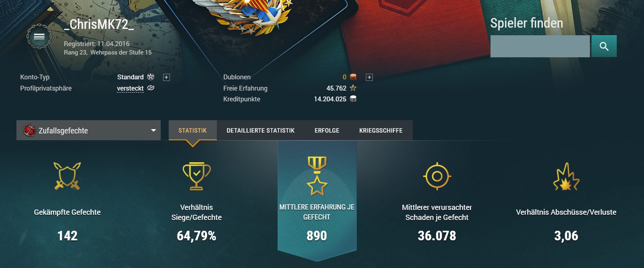Change privacy via the versteckt link

130,88
